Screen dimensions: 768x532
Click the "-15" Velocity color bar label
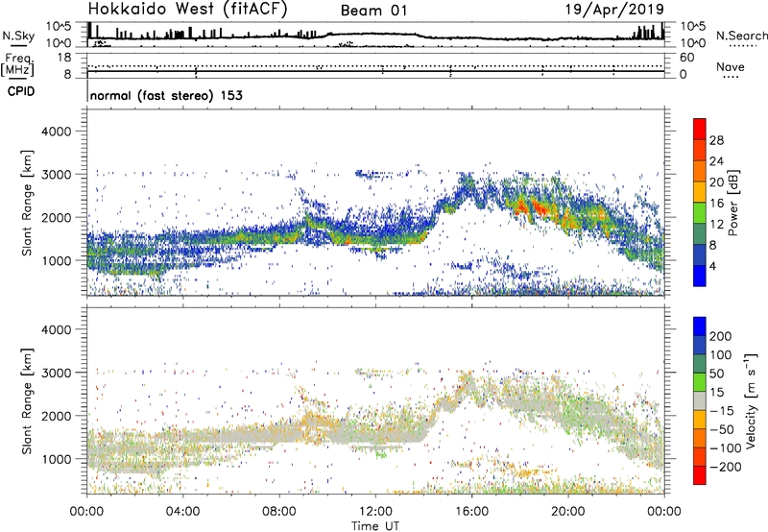tap(722, 410)
